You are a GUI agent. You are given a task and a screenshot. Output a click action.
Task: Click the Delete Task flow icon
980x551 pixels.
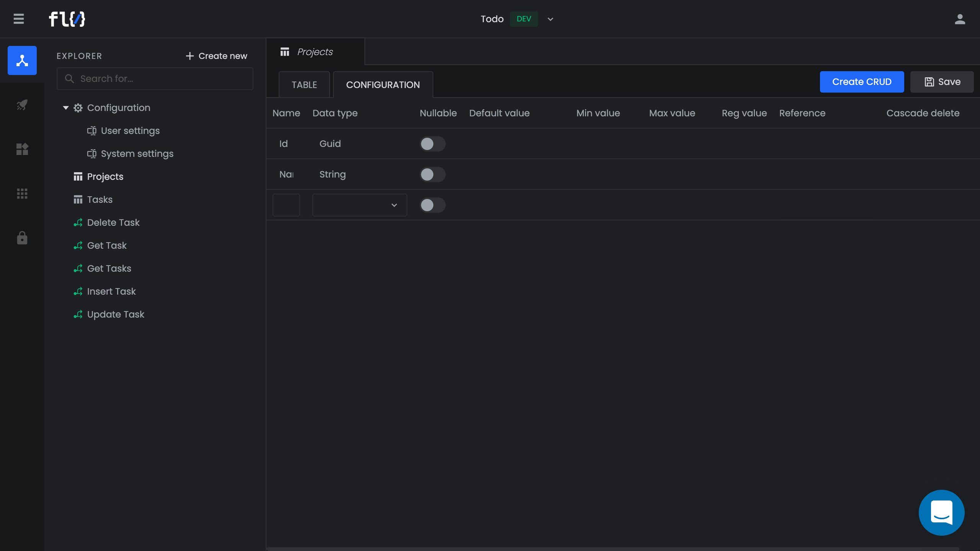pos(78,223)
